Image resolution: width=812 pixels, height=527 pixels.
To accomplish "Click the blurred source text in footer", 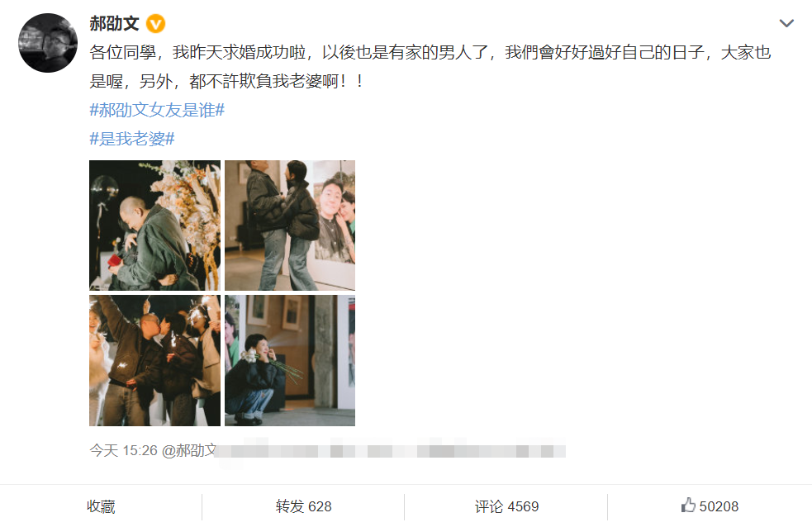I will 392,451.
